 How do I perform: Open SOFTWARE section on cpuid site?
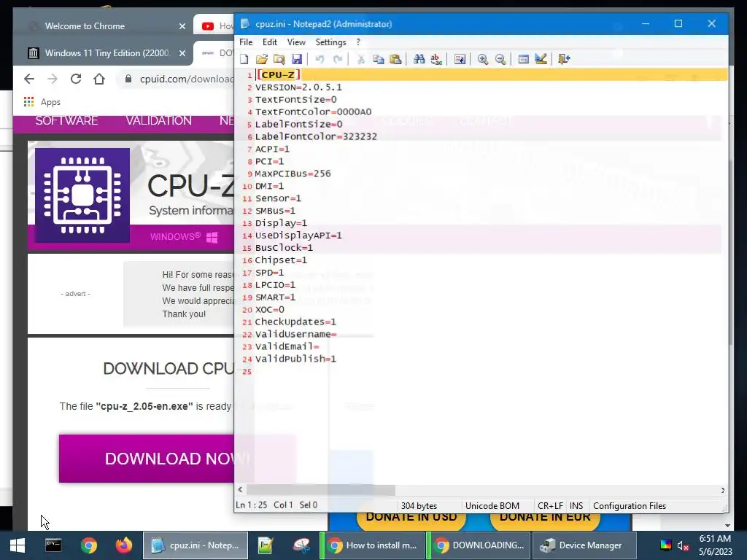click(x=66, y=120)
